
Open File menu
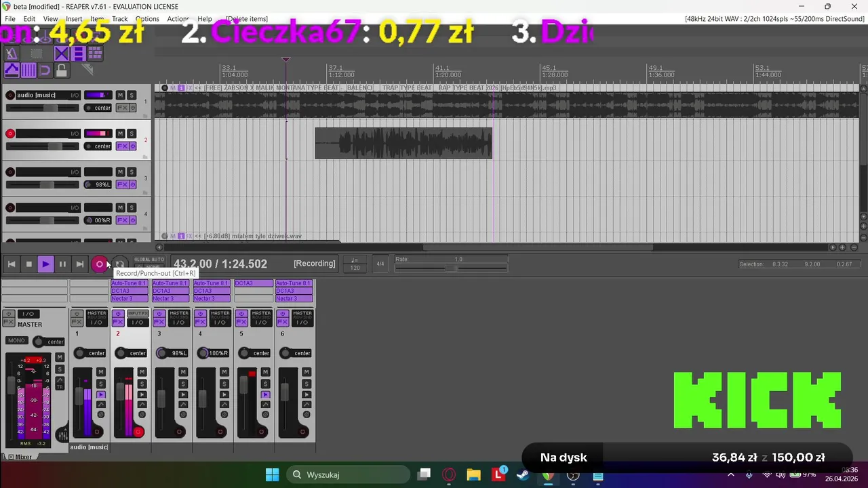[x=10, y=19]
